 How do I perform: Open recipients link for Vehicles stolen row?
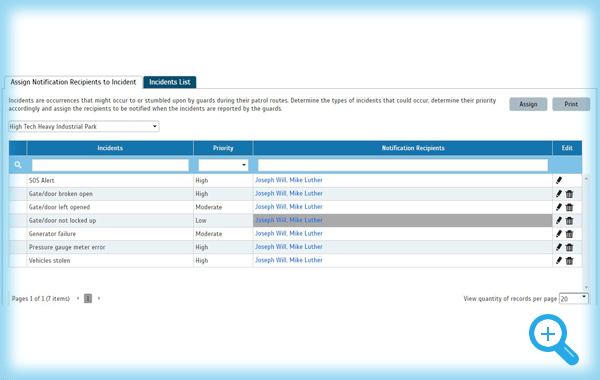[x=289, y=260]
